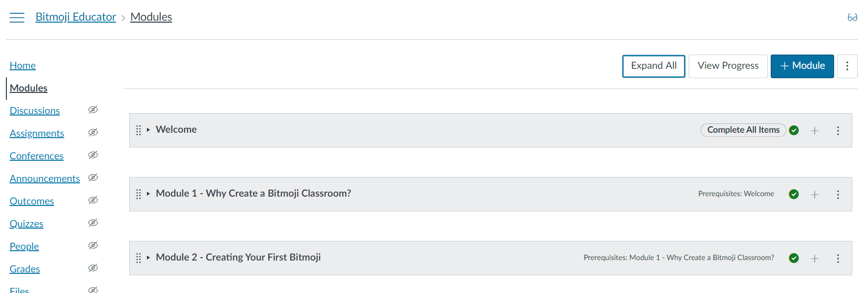
Task: Toggle published checkmark on Welcome module
Action: pyautogui.click(x=794, y=130)
